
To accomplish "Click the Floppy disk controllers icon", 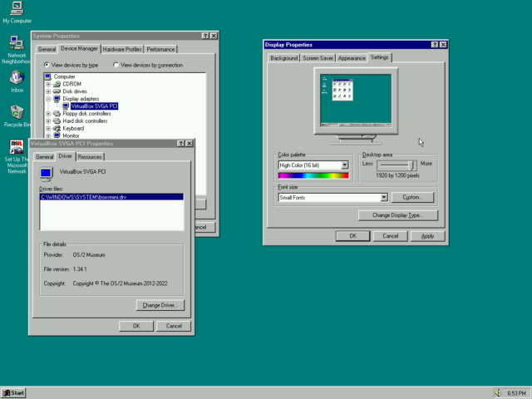I will [57, 114].
